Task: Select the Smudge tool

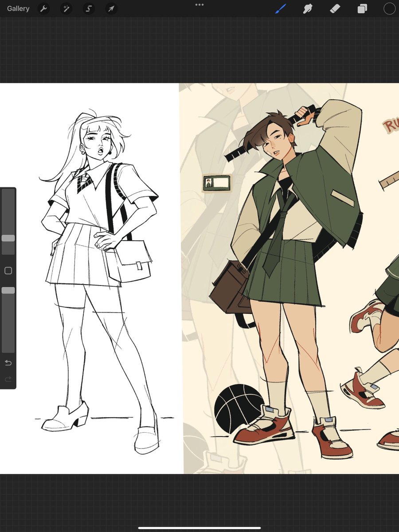Action: [308, 8]
